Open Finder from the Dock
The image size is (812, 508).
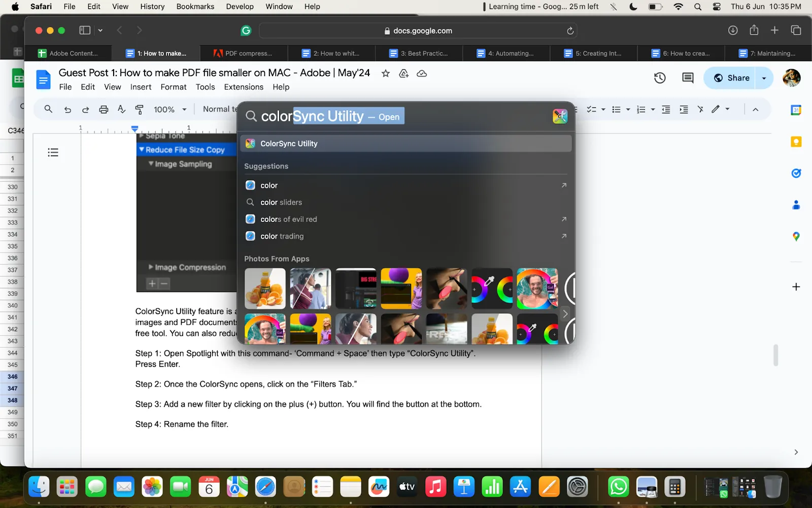(x=39, y=487)
